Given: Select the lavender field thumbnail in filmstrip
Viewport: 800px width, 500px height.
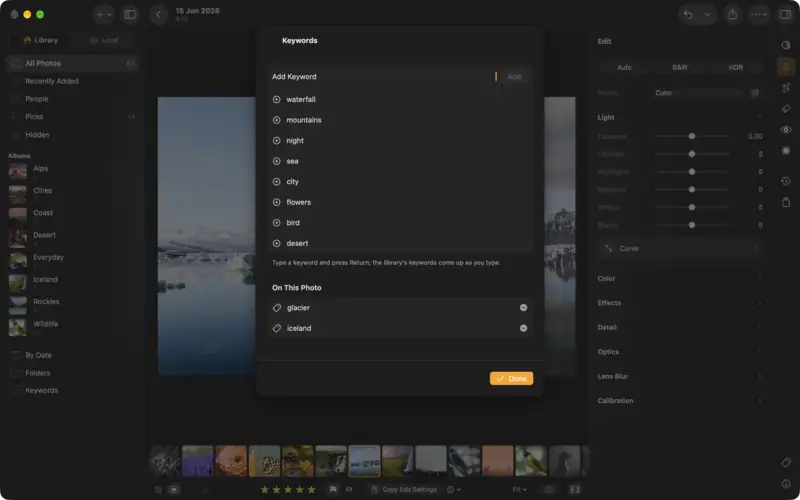Looking at the screenshot, I should click(198, 461).
